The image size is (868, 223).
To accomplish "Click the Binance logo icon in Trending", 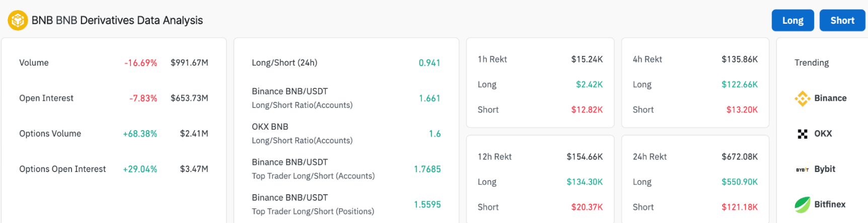I will click(803, 98).
